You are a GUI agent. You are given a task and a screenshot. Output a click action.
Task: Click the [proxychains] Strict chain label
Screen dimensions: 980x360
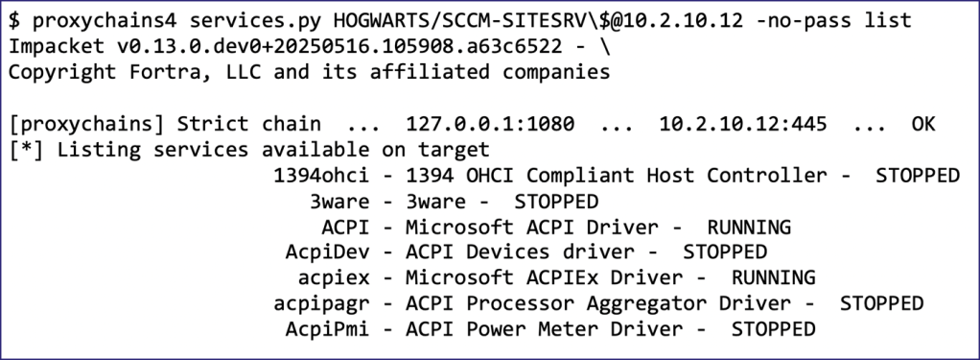coord(164,124)
